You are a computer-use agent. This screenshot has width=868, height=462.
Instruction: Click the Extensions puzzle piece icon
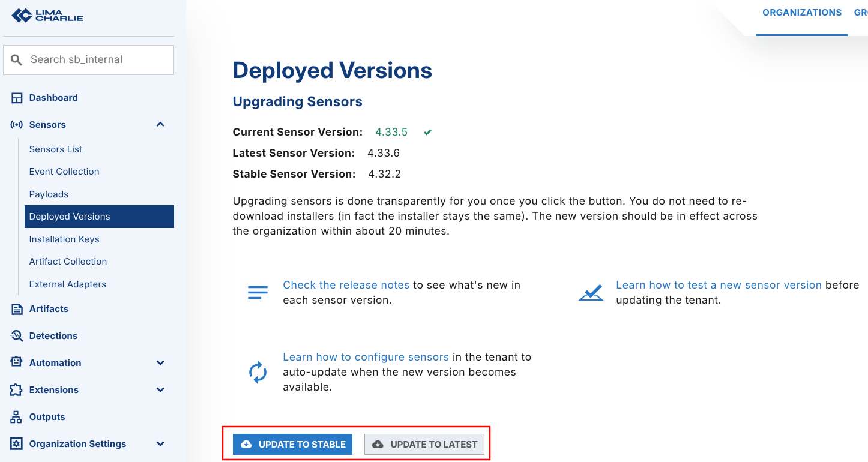(x=17, y=390)
